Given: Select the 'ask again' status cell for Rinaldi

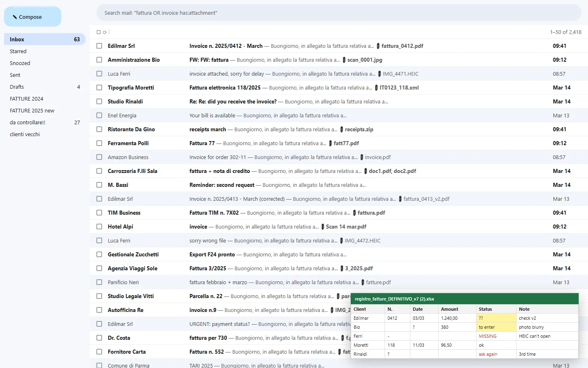Looking at the screenshot, I should [x=496, y=354].
